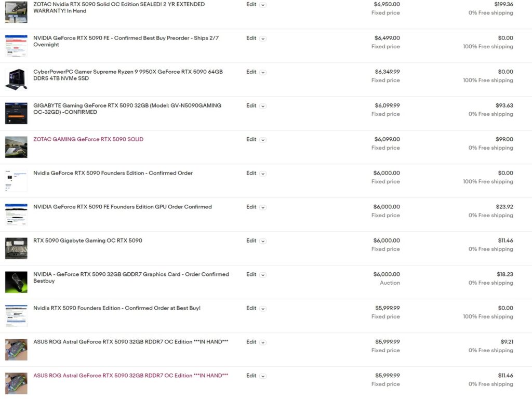This screenshot has width=532, height=399.
Task: Open Edit dropdown arrow for RTX 5090 Gigabyte Gaming OC
Action: click(x=263, y=241)
